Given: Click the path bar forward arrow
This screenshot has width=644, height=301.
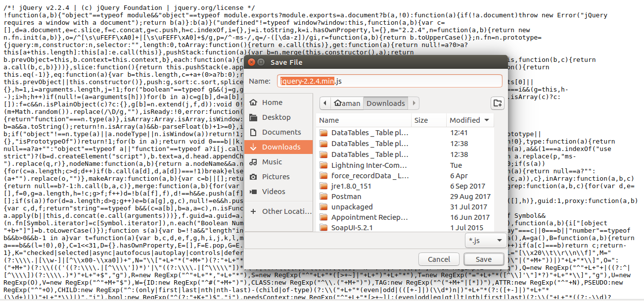Looking at the screenshot, I should (x=414, y=103).
